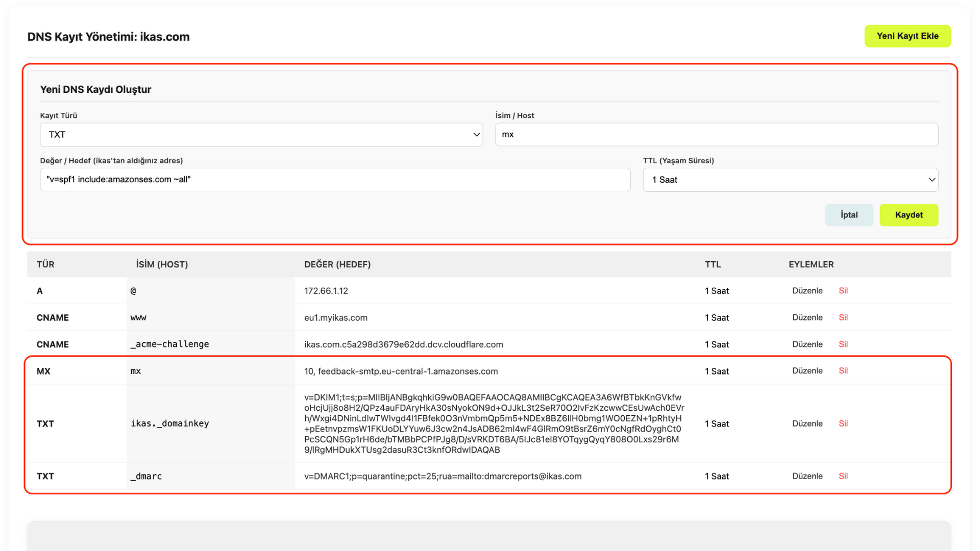Delete the A record with Sil

pos(843,291)
